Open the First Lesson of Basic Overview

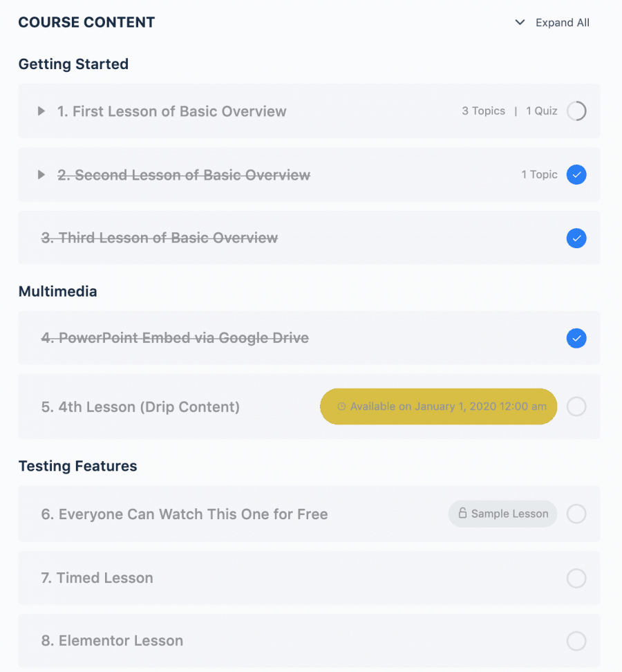(171, 111)
